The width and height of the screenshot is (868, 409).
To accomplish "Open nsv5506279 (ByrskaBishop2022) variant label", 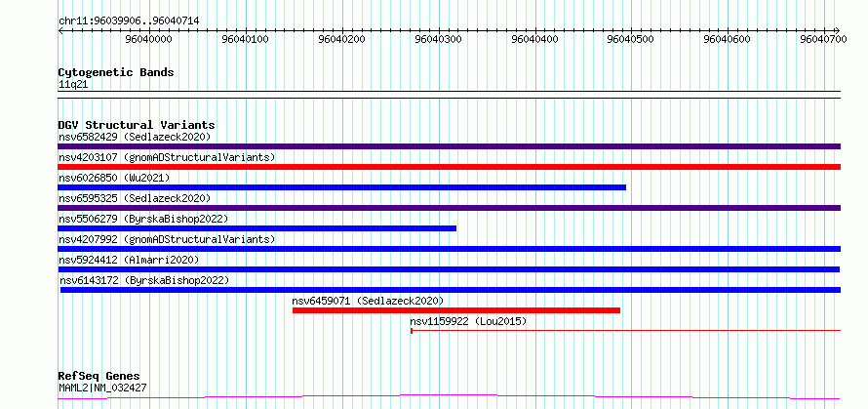I will tap(143, 219).
